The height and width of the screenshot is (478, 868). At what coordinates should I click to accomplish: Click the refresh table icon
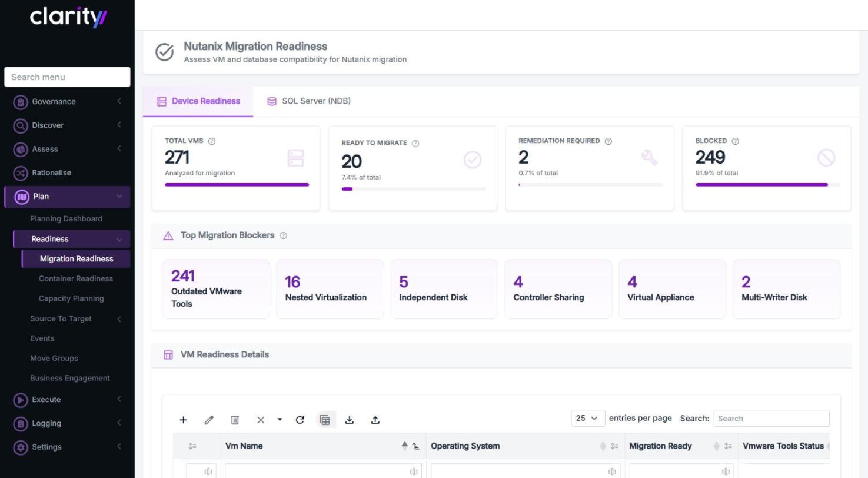[300, 420]
